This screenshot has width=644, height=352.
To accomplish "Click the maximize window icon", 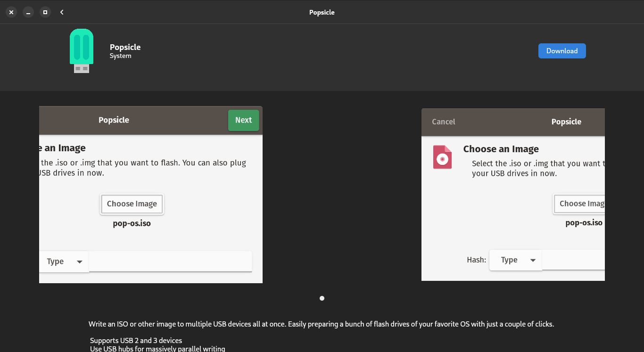I will coord(45,12).
